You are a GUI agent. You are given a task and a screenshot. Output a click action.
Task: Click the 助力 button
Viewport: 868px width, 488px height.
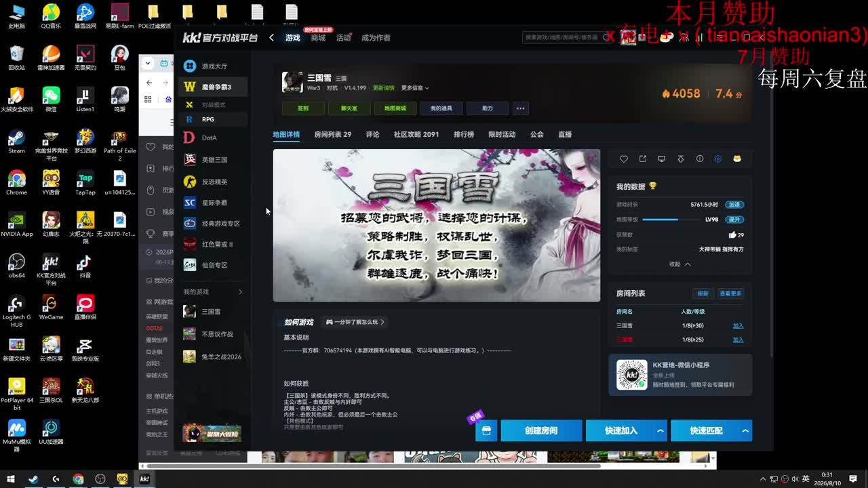[x=487, y=108]
